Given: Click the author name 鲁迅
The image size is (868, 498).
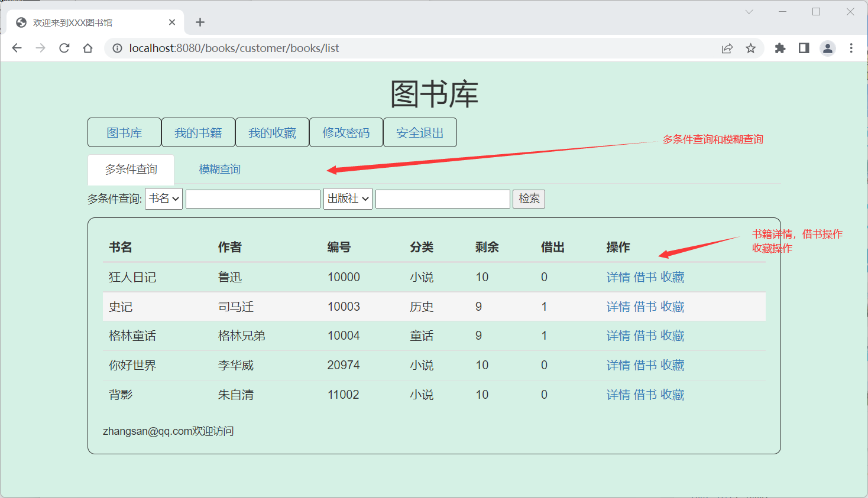Looking at the screenshot, I should pos(230,277).
